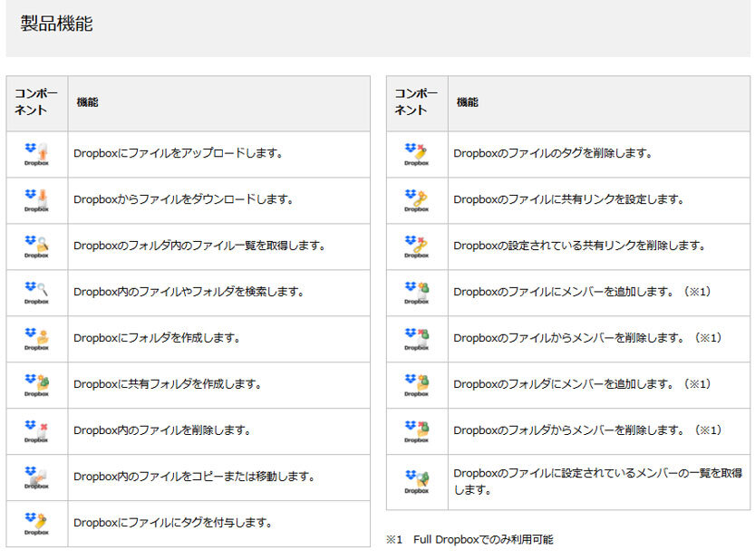Select the Dropbox search magnifier icon

(x=36, y=292)
